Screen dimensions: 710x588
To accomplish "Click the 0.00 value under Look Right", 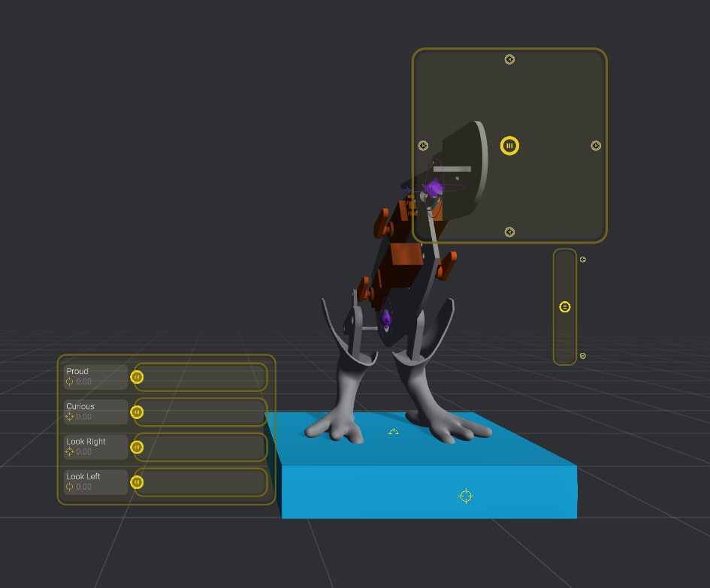I will click(x=83, y=452).
